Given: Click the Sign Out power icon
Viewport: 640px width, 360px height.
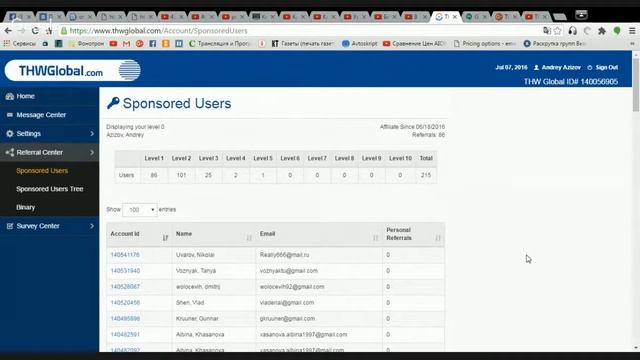Looking at the screenshot, I should tap(590, 67).
